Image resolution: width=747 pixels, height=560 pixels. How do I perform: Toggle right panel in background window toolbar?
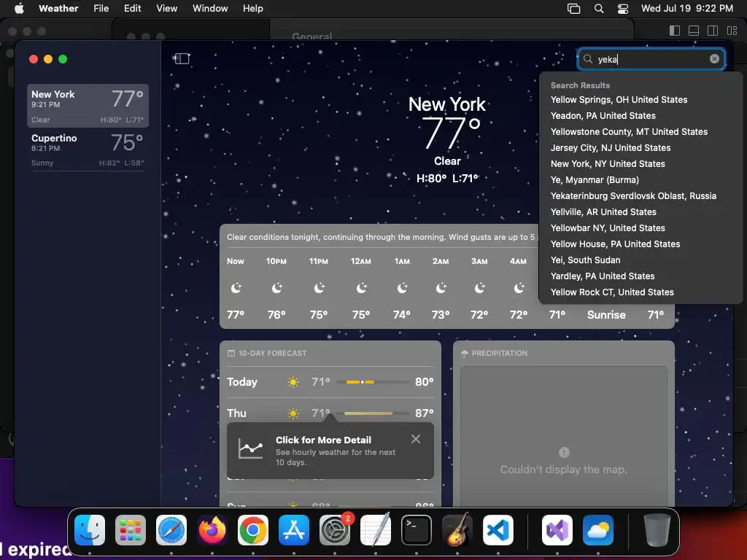point(713,31)
